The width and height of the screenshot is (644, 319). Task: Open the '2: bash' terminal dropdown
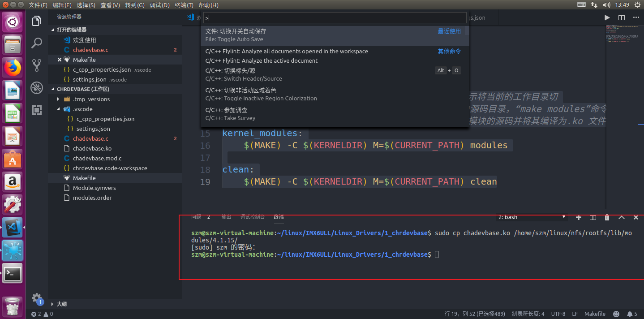tap(532, 217)
